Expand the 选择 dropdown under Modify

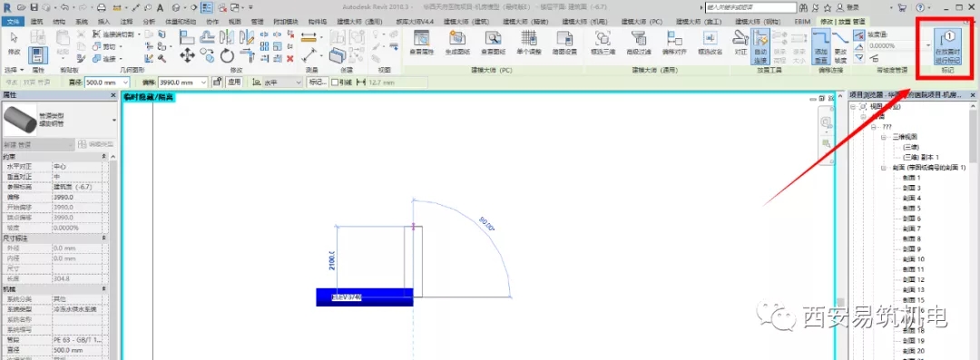[13, 70]
